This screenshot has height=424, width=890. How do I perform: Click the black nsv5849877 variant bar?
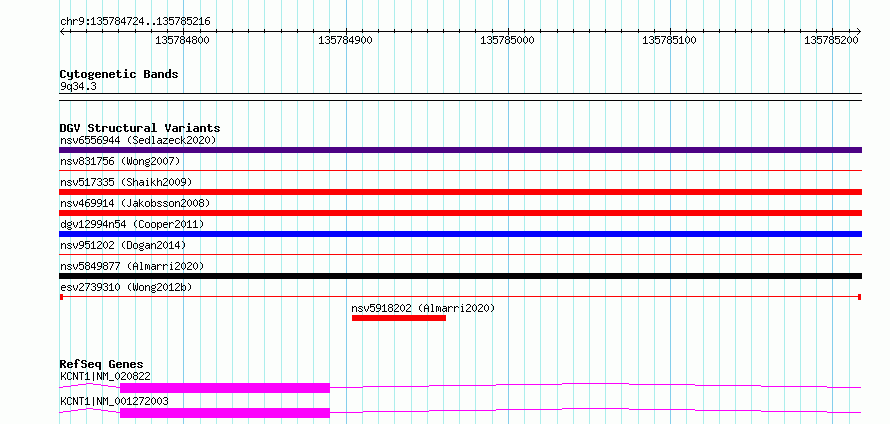460,276
